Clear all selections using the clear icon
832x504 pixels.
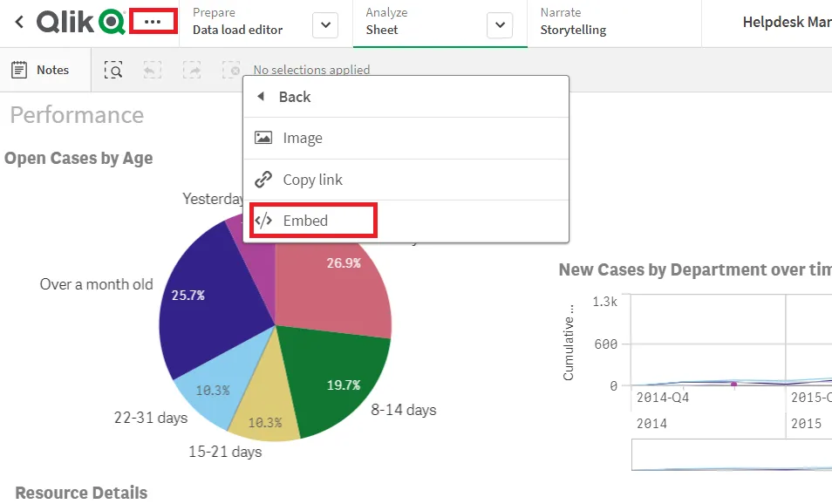click(230, 70)
